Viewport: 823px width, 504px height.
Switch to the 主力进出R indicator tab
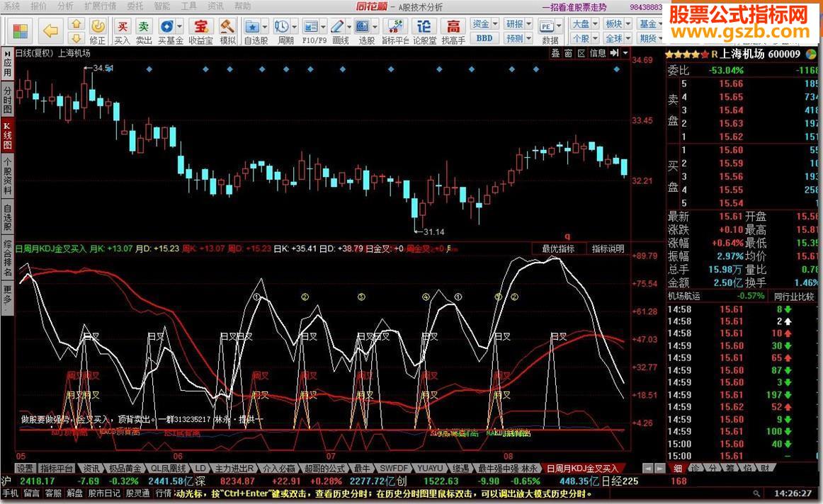coord(234,469)
